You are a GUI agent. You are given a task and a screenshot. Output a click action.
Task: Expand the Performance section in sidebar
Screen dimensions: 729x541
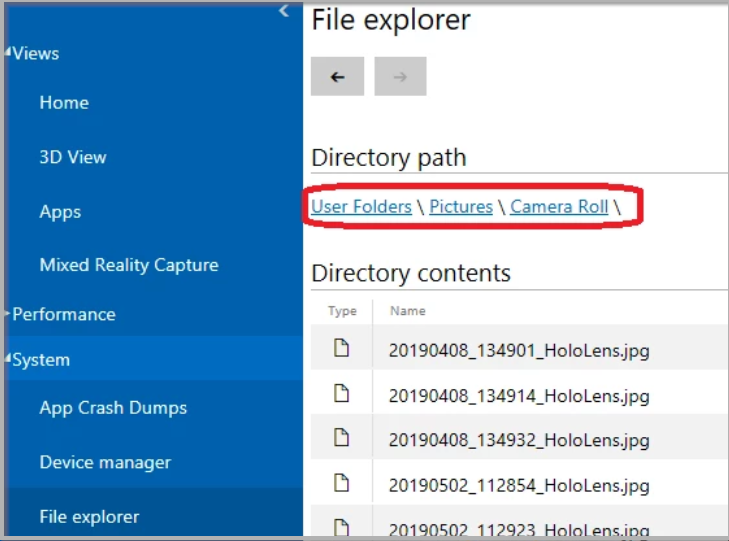tap(63, 314)
